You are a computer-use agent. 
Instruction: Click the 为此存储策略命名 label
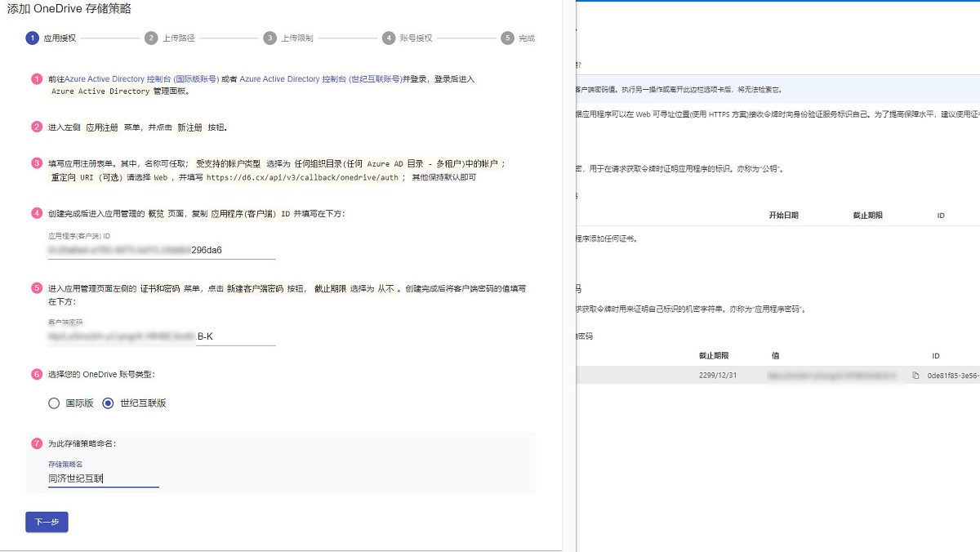82,443
